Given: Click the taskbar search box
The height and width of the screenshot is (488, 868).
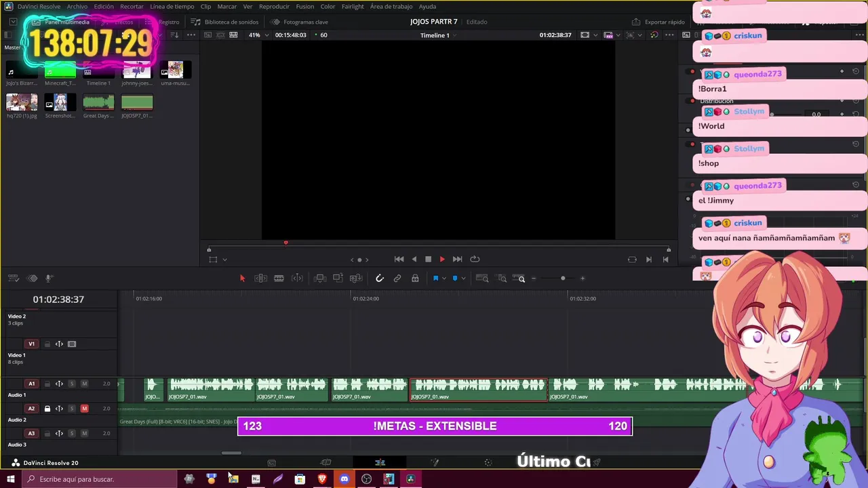Looking at the screenshot, I should pyautogui.click(x=99, y=479).
